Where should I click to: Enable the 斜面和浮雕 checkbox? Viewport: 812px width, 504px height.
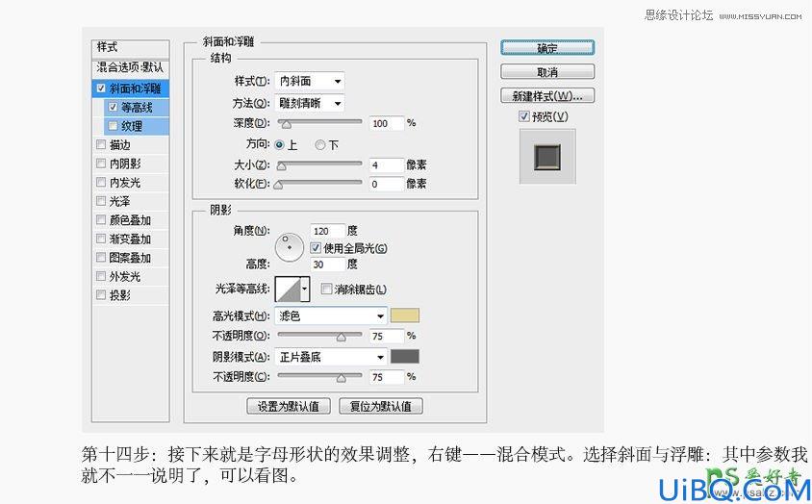pos(101,88)
